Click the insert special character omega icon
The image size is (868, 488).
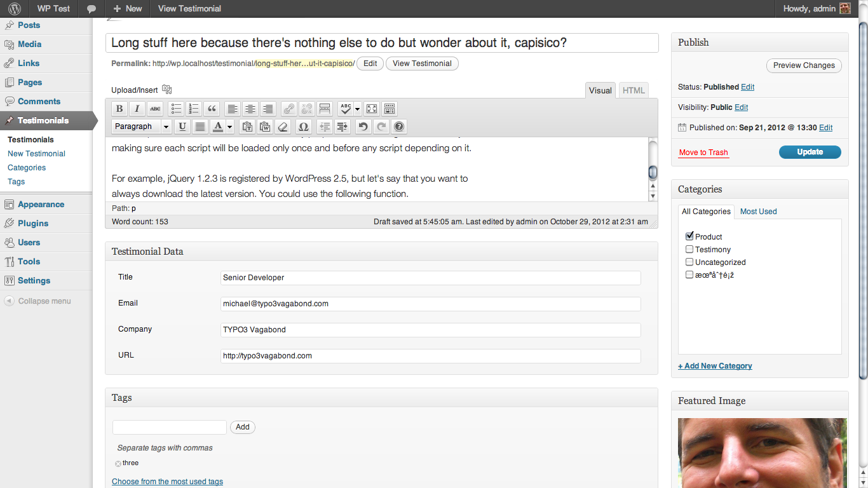click(x=303, y=126)
